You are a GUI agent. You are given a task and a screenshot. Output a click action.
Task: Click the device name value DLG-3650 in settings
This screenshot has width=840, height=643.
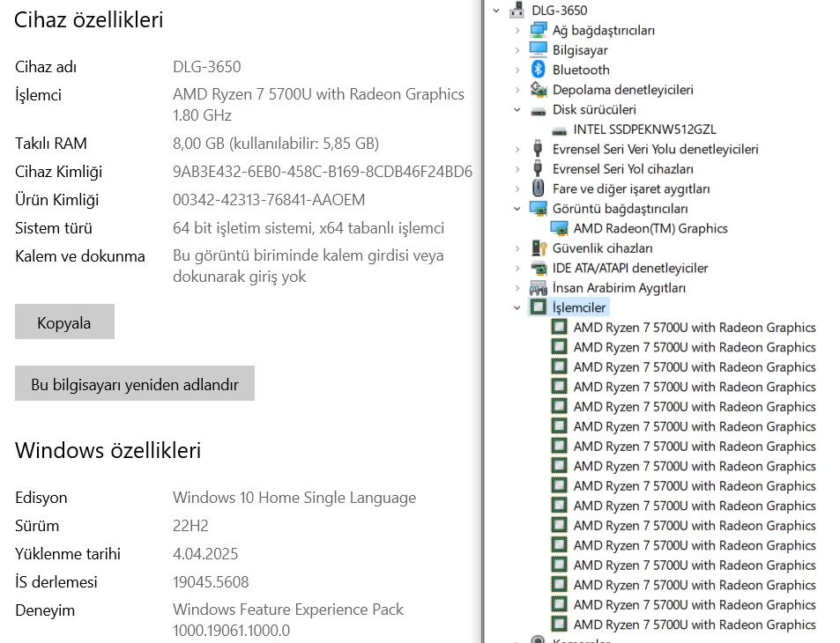pyautogui.click(x=207, y=67)
